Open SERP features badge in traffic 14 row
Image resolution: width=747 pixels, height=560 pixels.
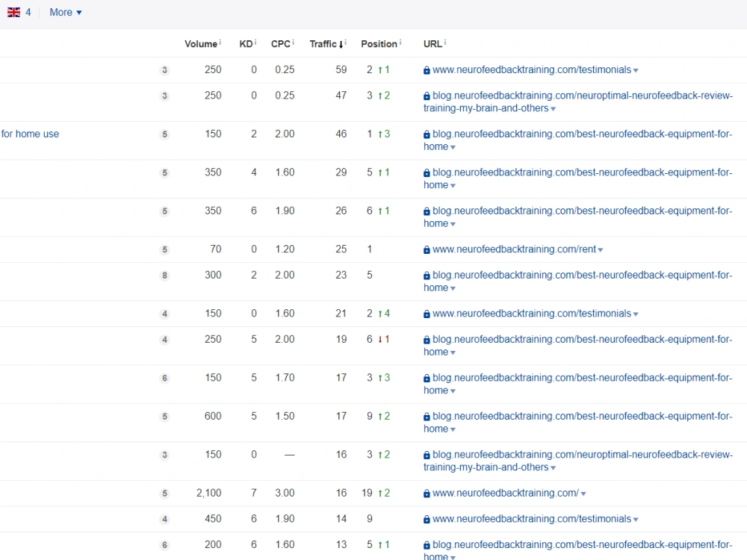click(164, 519)
